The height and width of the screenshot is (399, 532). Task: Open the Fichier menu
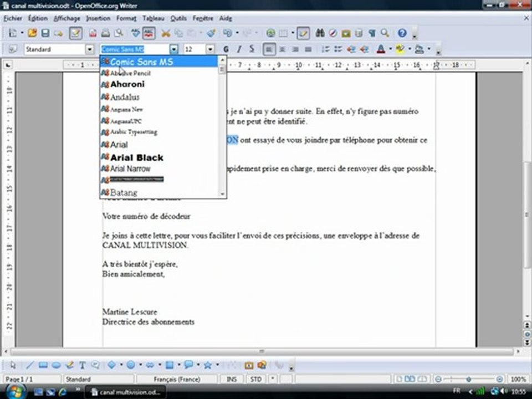pos(13,18)
